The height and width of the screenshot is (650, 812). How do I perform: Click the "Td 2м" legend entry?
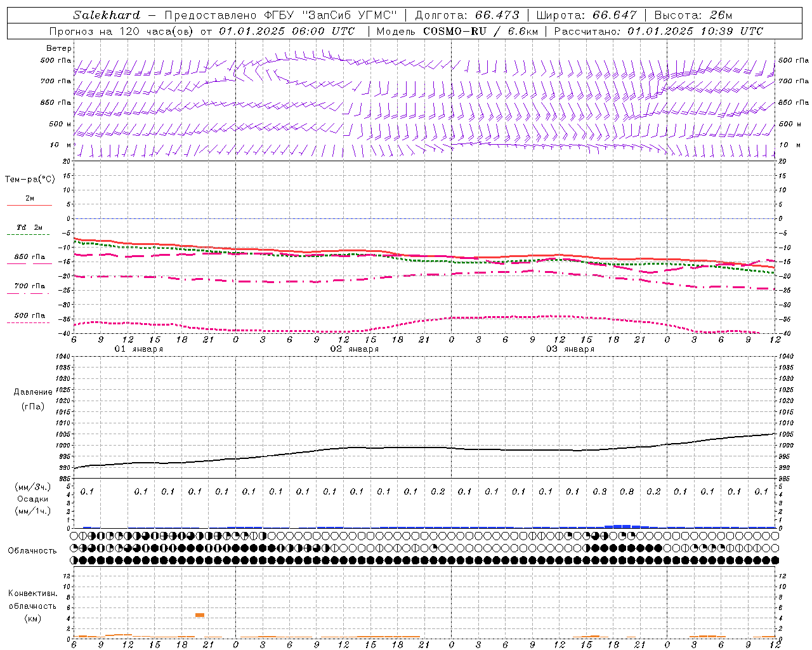[x=29, y=227]
